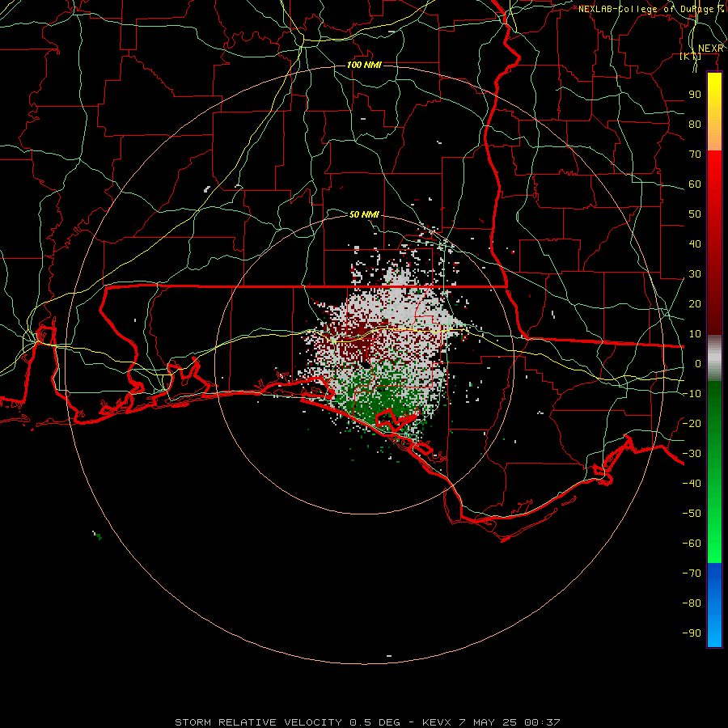Select the -20 value on the velocity scale
Image resolution: width=728 pixels, height=728 pixels.
point(692,424)
